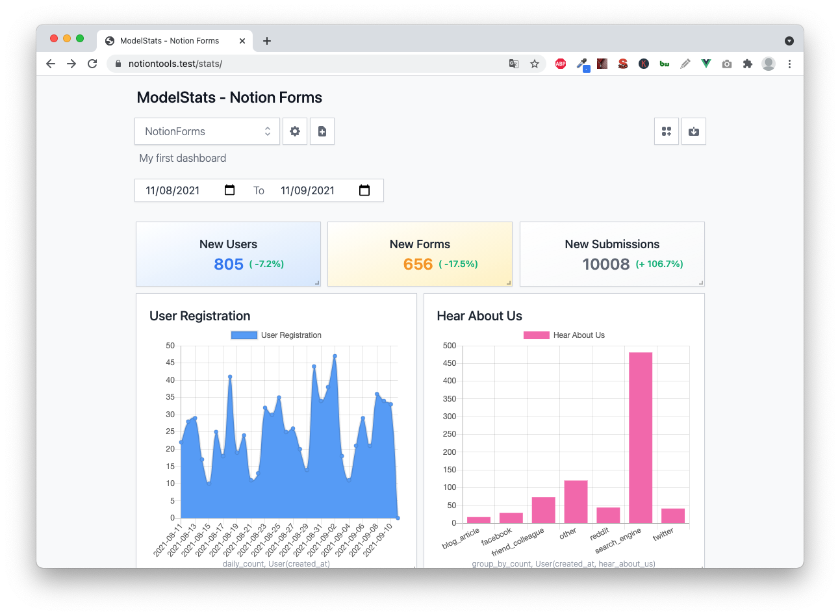Go back to the previous page
840x616 pixels.
[x=51, y=64]
